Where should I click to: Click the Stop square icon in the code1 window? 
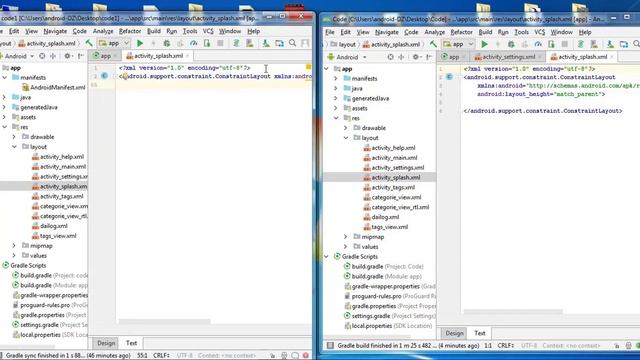point(220,43)
